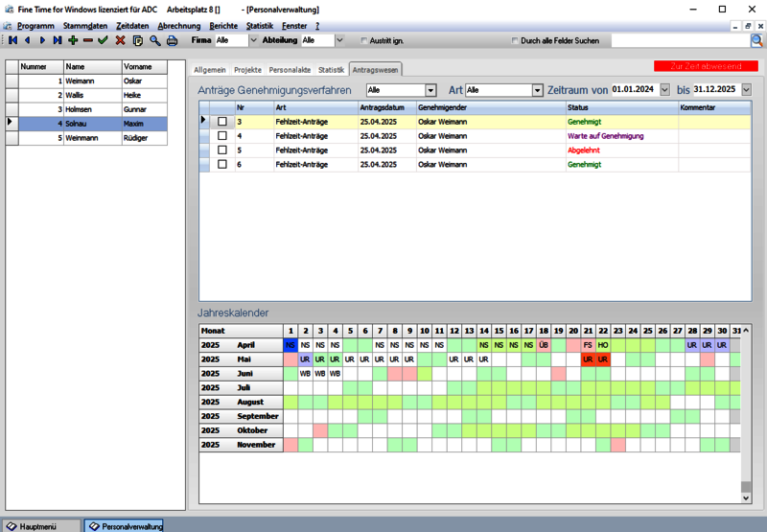
Task: Sort by Antragsdatum column header
Action: [x=386, y=107]
